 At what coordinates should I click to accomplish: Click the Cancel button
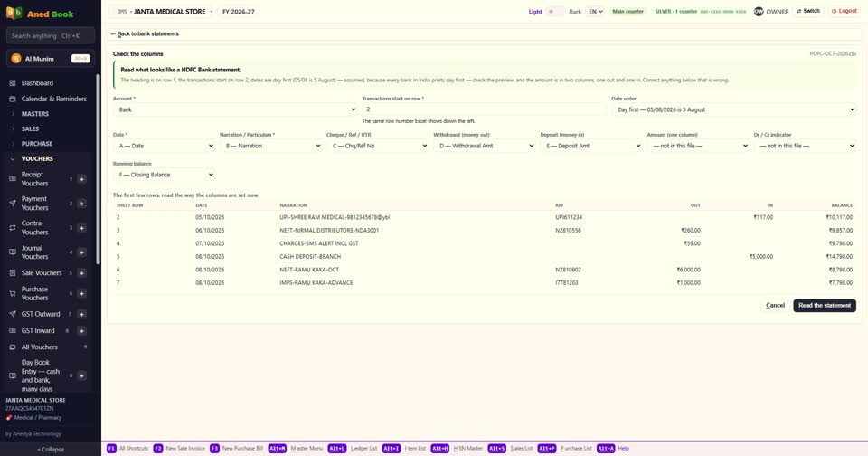click(x=775, y=305)
